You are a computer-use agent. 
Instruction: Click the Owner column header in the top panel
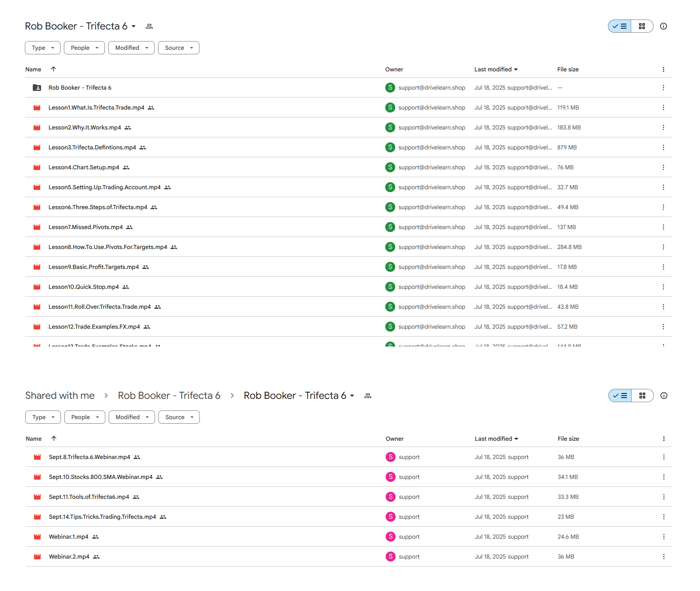tap(394, 69)
